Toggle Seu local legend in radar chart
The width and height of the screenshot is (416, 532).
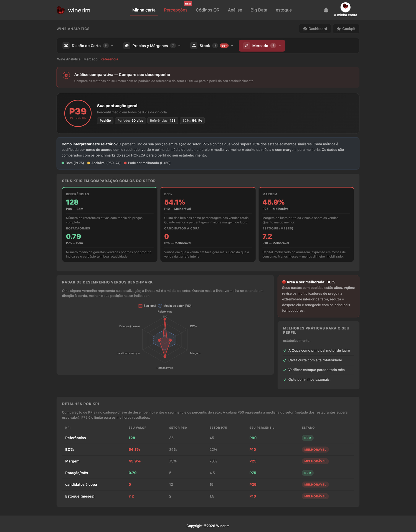click(147, 306)
